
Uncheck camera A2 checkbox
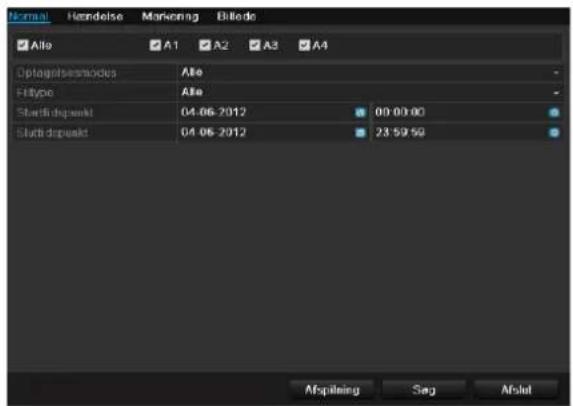205,45
